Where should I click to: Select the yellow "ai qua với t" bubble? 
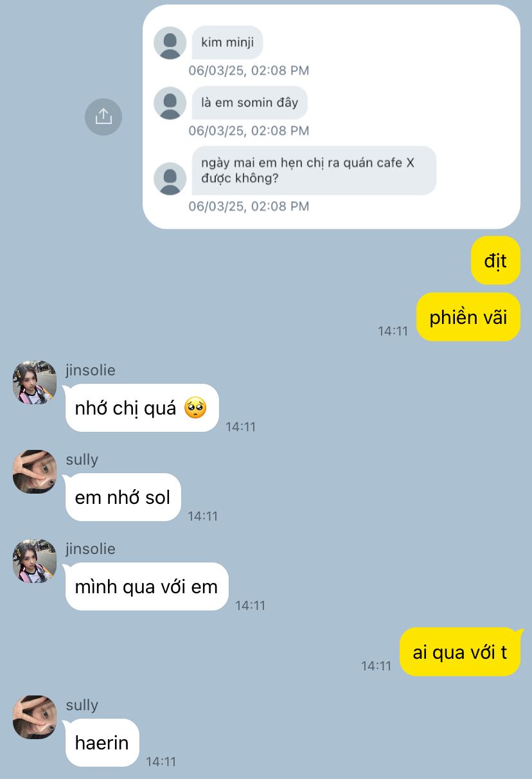[460, 652]
